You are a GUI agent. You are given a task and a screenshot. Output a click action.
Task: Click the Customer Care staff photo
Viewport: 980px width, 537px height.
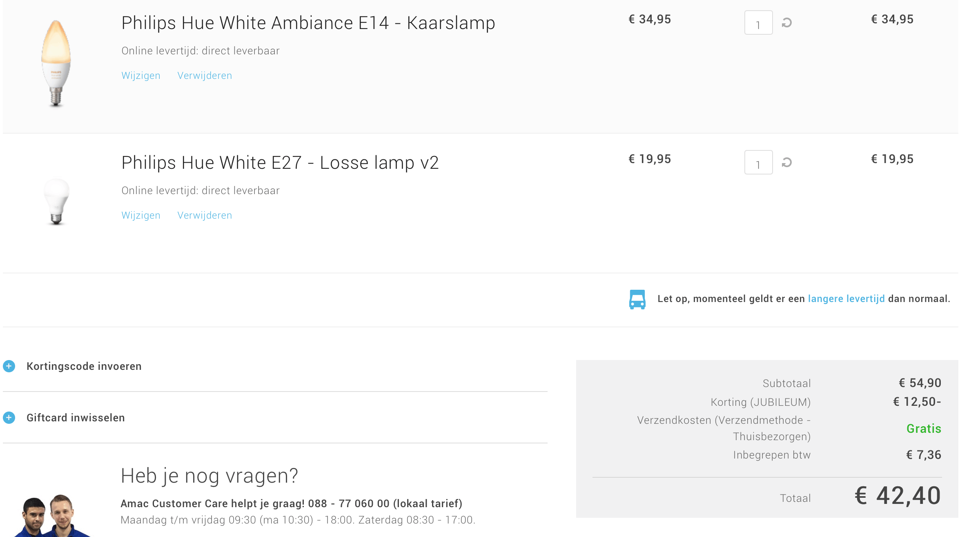tap(51, 515)
